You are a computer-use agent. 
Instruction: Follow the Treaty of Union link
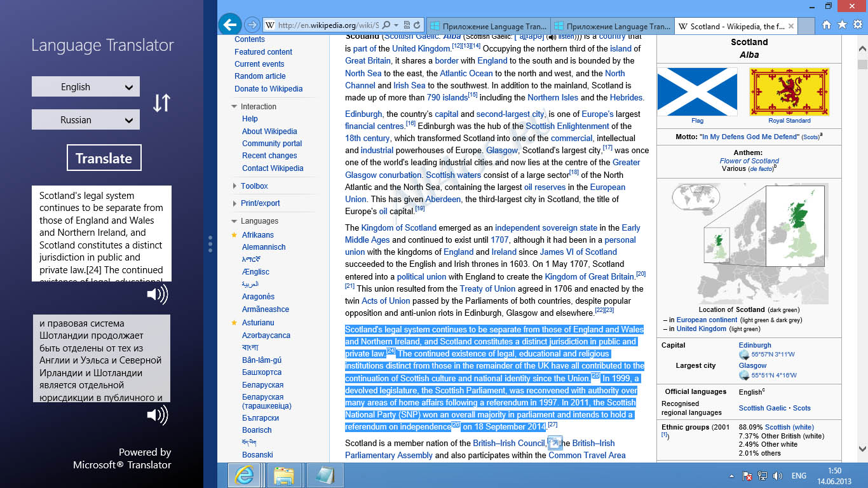[487, 288]
